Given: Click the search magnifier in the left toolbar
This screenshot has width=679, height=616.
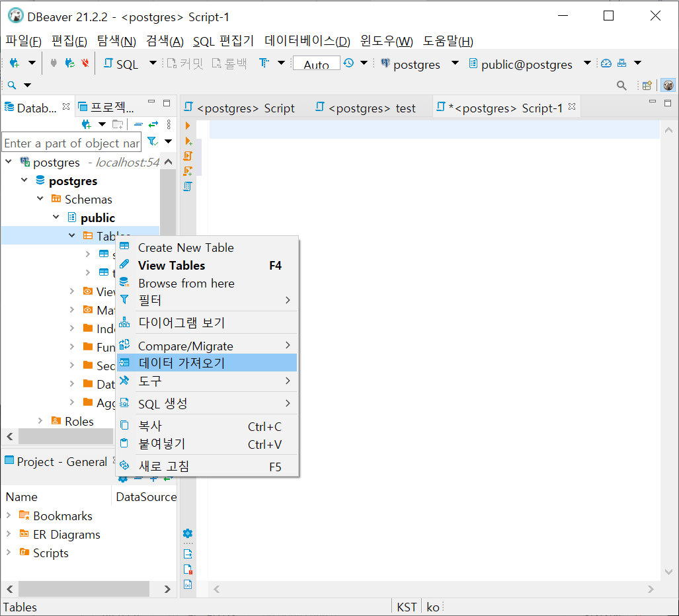Looking at the screenshot, I should [x=12, y=85].
